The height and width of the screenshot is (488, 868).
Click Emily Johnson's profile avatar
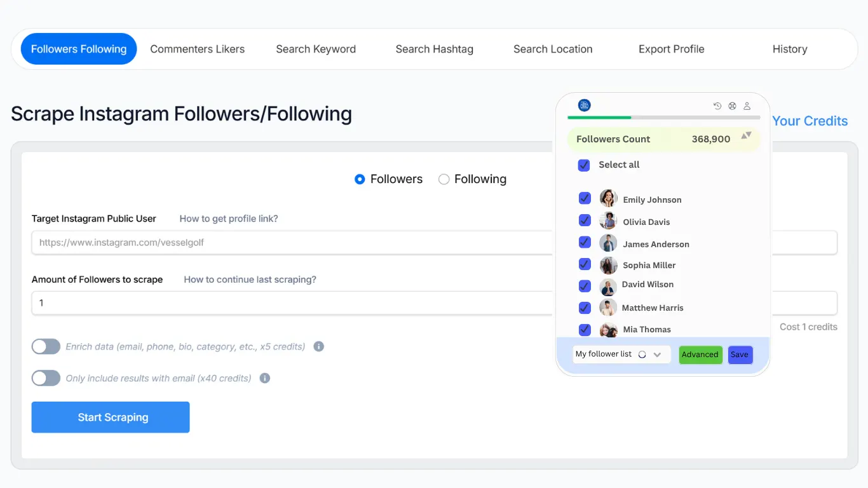point(608,198)
